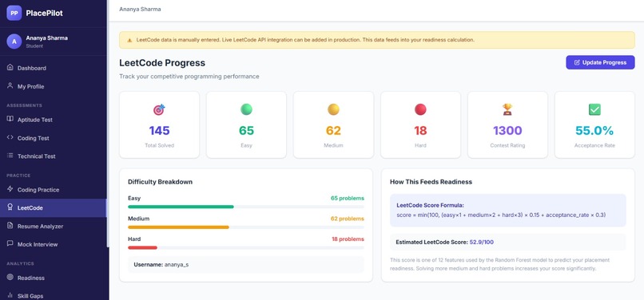Click the 1300 Contest Rating value
644x300 pixels.
[x=507, y=131]
